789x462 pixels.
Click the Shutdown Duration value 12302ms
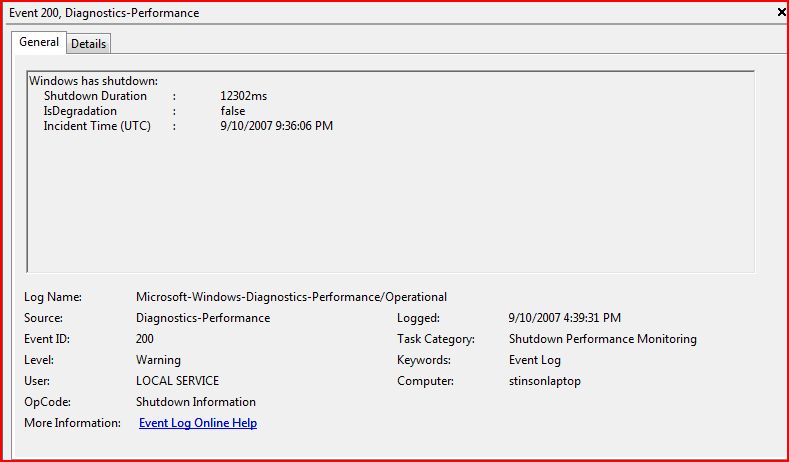point(244,96)
